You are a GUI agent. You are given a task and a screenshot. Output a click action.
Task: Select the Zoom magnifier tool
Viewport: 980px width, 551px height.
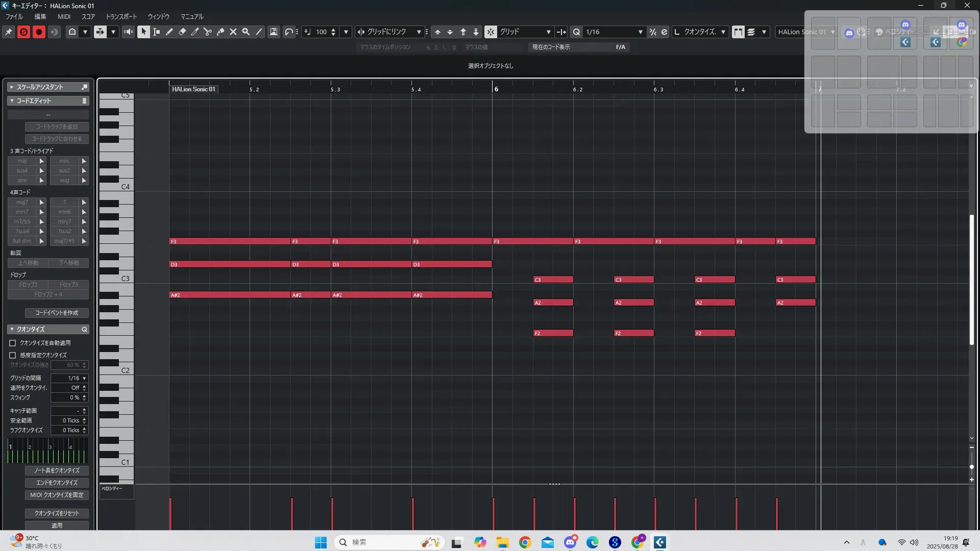point(246,32)
